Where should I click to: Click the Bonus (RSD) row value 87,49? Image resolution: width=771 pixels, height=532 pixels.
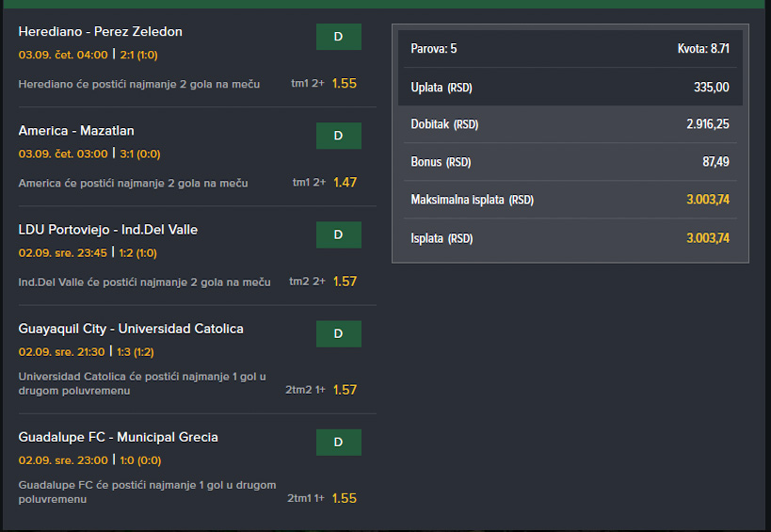coord(715,162)
